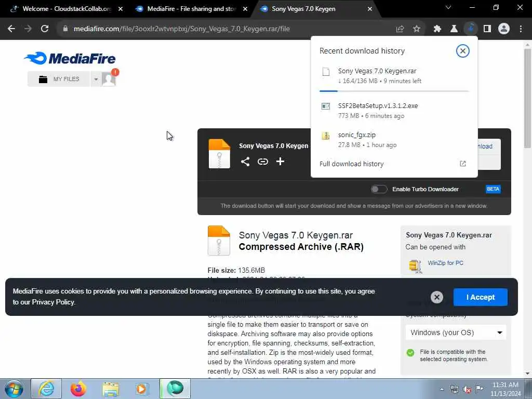Viewport: 532px width, 399px height.
Task: Select SSF2BetaSetup.v1.3.1.2.exe download entry
Action: 394,111
